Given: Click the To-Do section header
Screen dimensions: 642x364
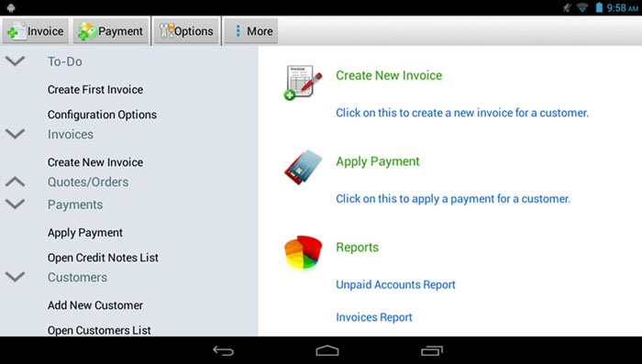Looking at the screenshot, I should coord(65,61).
